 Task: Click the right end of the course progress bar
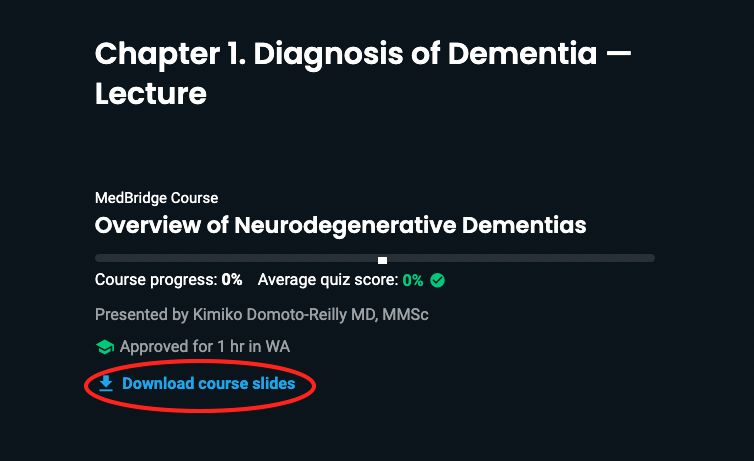coord(650,258)
